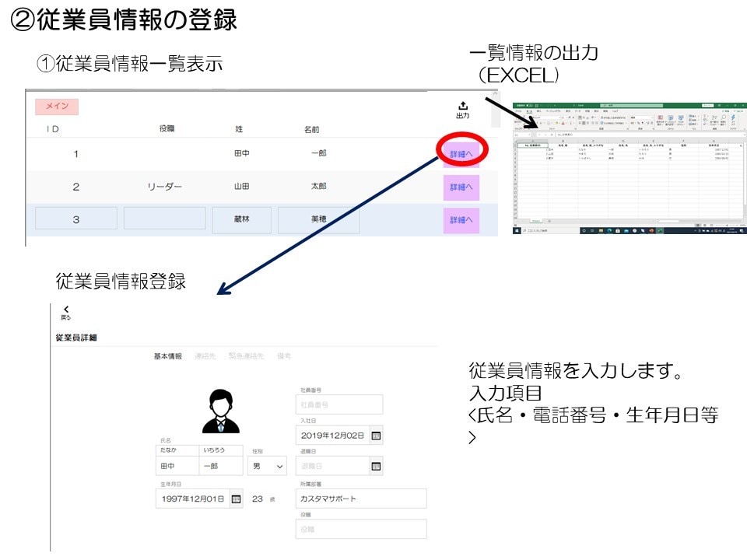This screenshot has width=747, height=560.
Task: Click the given name field containing 一郎
Action: pos(221,466)
